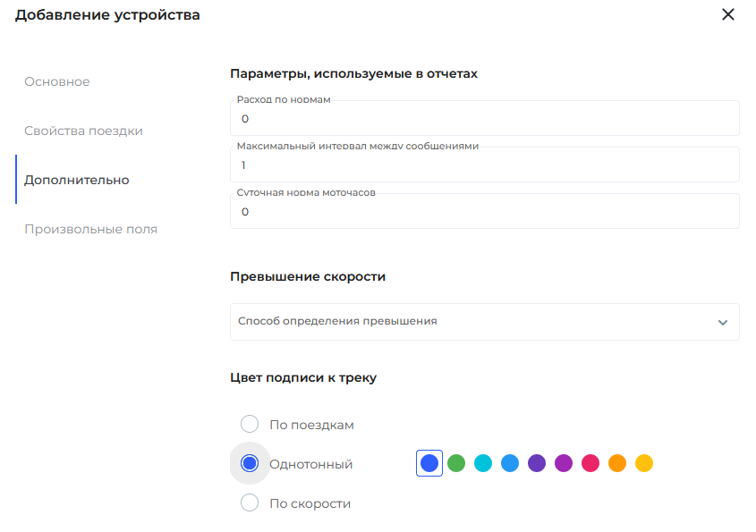Select the orange track color
Viewport: 756px width, 532px height.
617,463
